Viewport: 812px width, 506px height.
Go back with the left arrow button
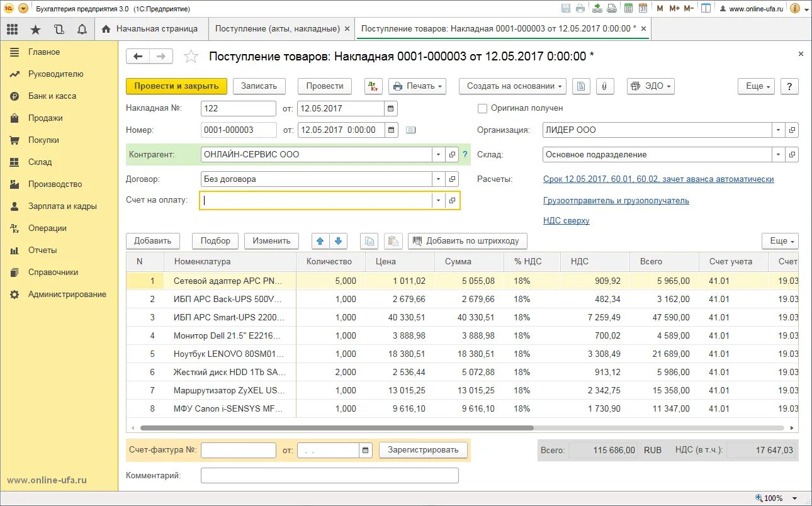tap(138, 57)
